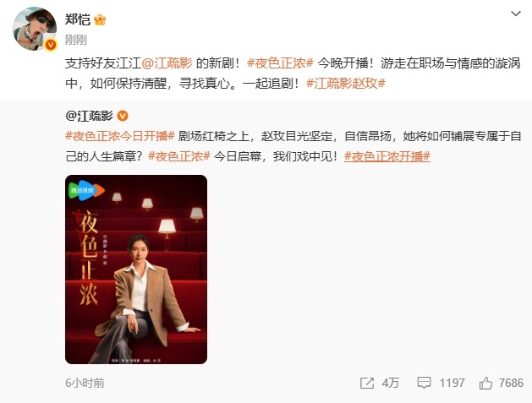
Task: Open the @江疏影 author name of quoted post
Action: click(90, 116)
